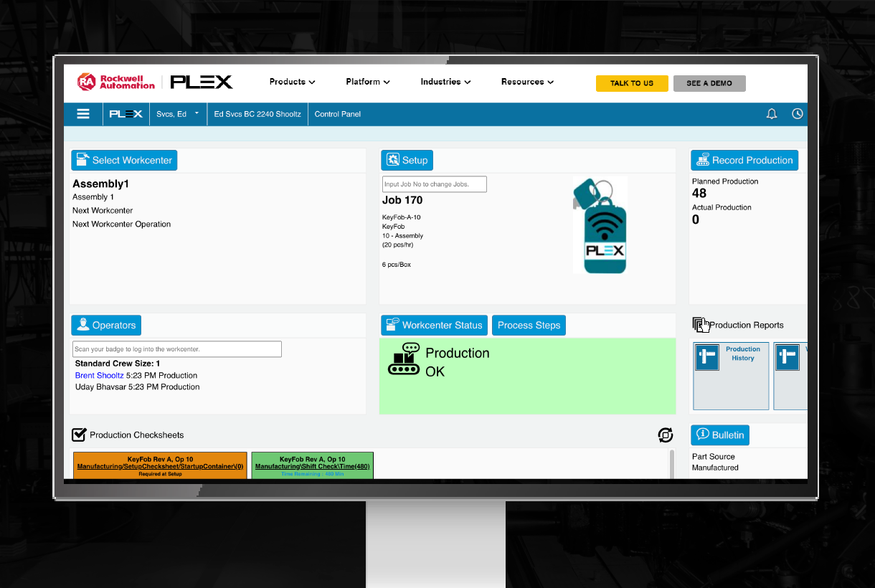Click the TALK TO US button
The image size is (875, 588).
pyautogui.click(x=632, y=83)
